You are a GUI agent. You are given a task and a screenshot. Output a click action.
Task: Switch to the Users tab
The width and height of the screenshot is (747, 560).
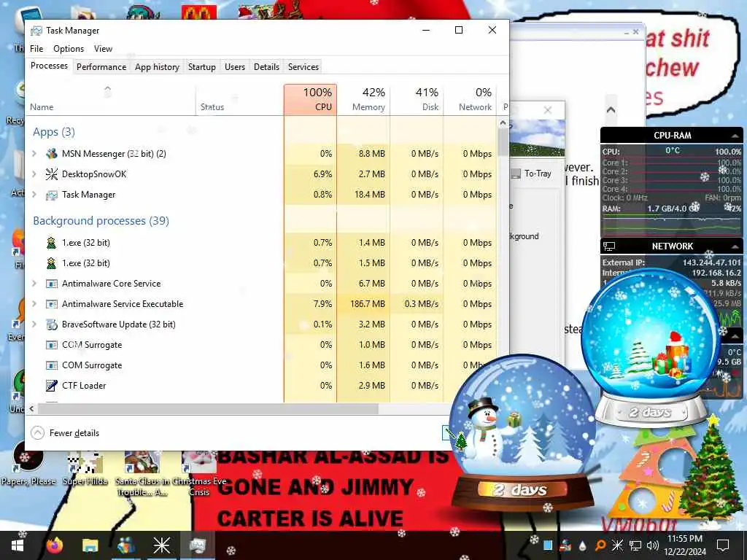(235, 67)
